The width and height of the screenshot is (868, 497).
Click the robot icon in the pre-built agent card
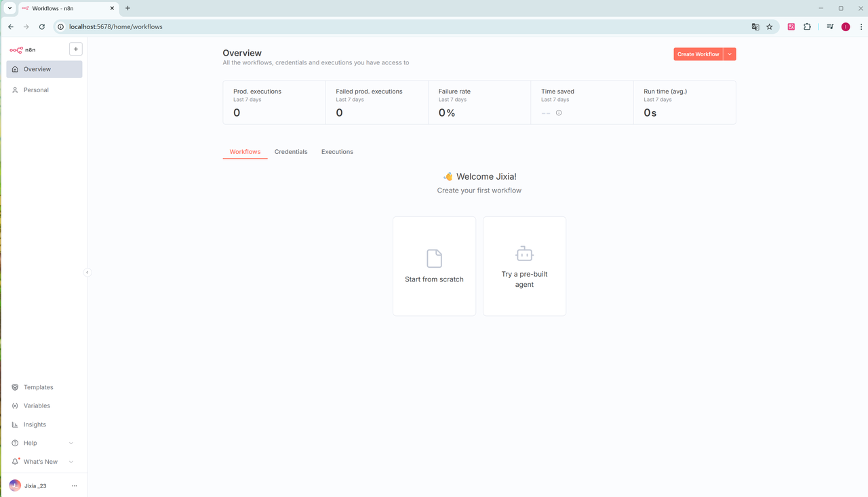coord(524,254)
